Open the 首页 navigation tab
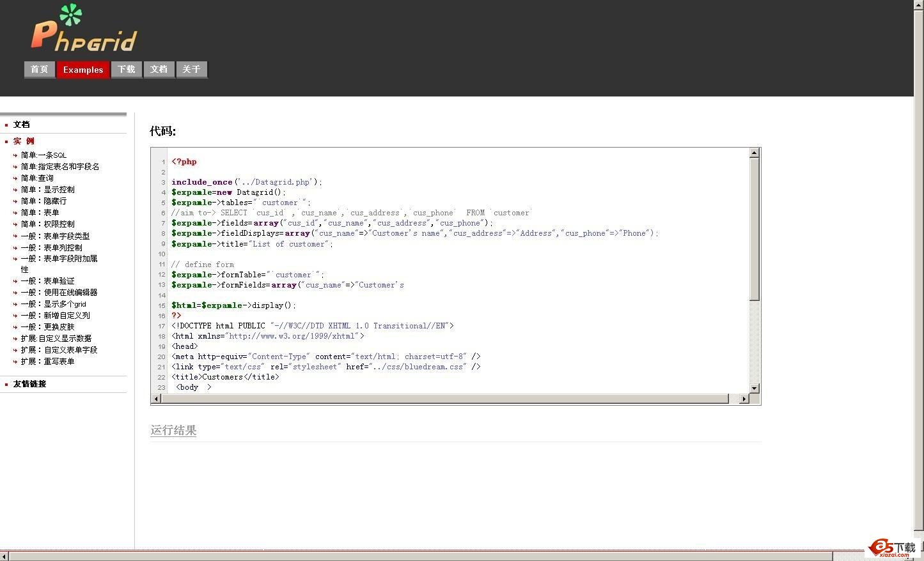The image size is (924, 561). coord(39,70)
